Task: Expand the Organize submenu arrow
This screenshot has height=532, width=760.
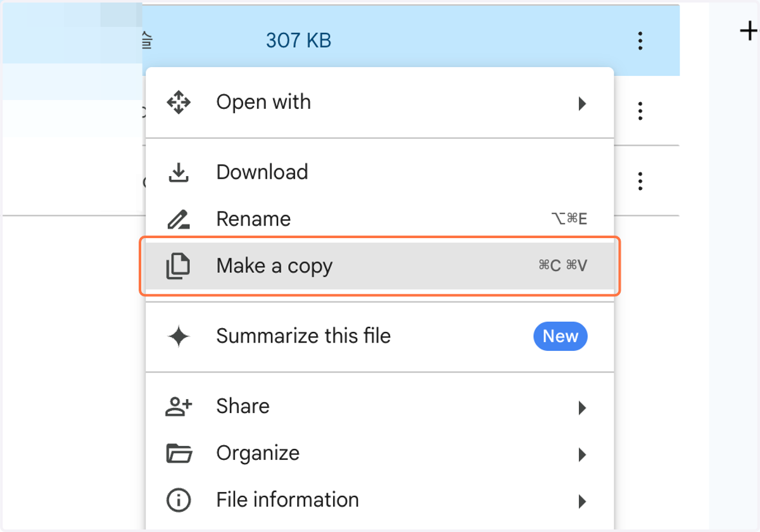Action: click(582, 454)
